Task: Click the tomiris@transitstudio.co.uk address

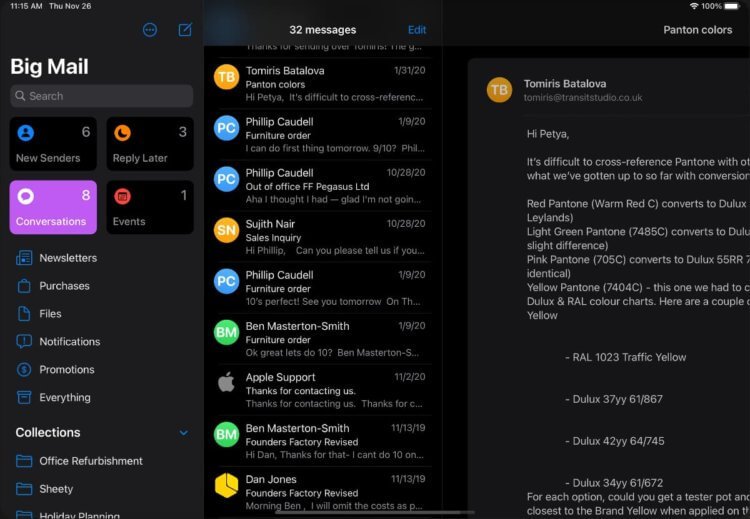Action: 583,98
